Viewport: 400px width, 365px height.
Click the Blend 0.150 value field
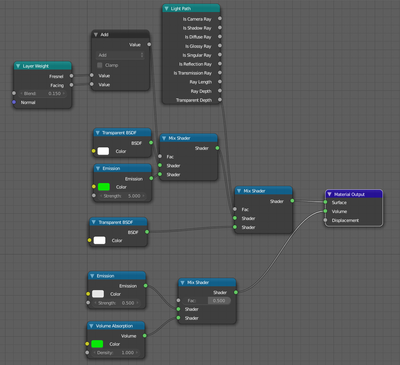coord(42,94)
